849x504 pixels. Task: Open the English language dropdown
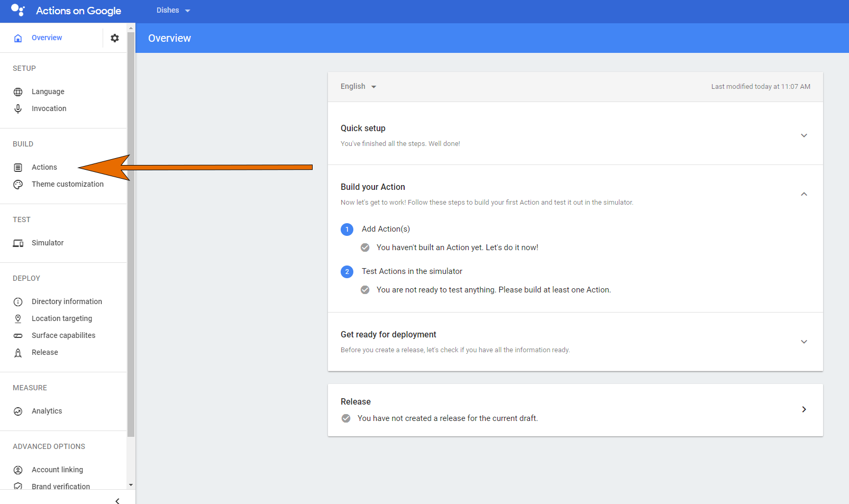(358, 87)
